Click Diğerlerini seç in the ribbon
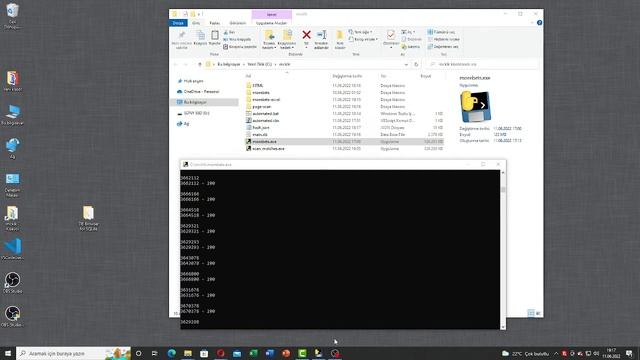Viewport: 640px width, 360px height. coord(443,47)
